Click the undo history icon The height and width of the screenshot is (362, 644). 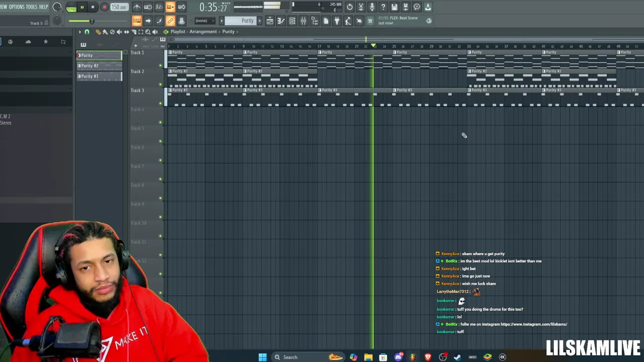coord(350,7)
